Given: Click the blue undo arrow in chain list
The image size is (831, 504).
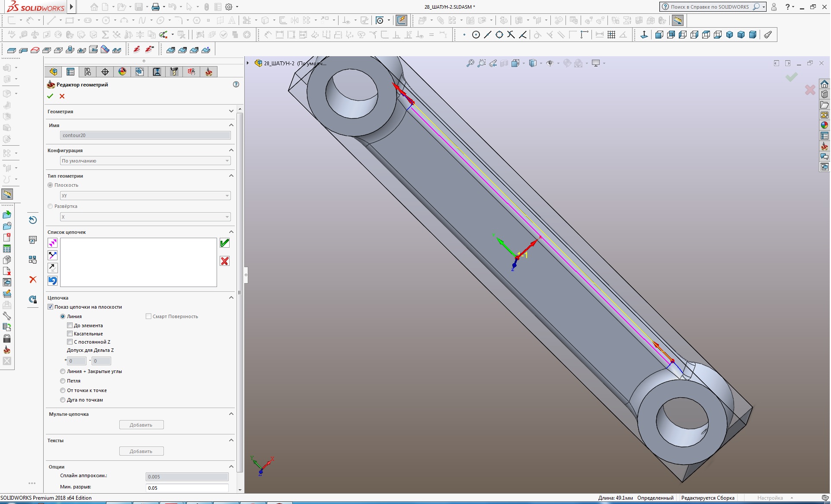Looking at the screenshot, I should point(53,281).
